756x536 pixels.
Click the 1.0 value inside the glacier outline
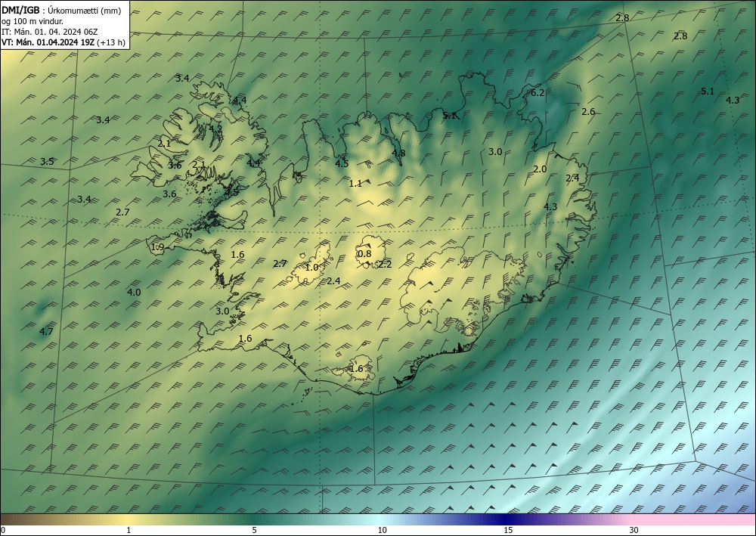312,267
